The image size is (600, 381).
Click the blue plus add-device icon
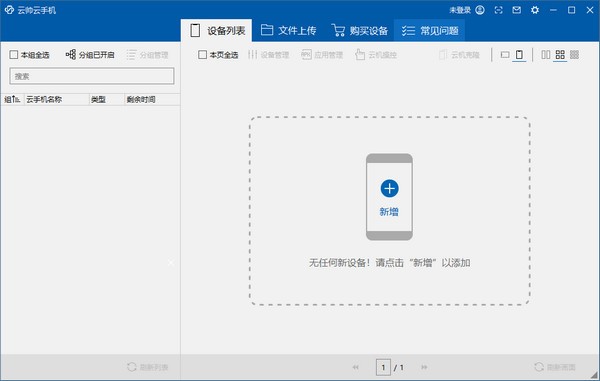[x=390, y=188]
